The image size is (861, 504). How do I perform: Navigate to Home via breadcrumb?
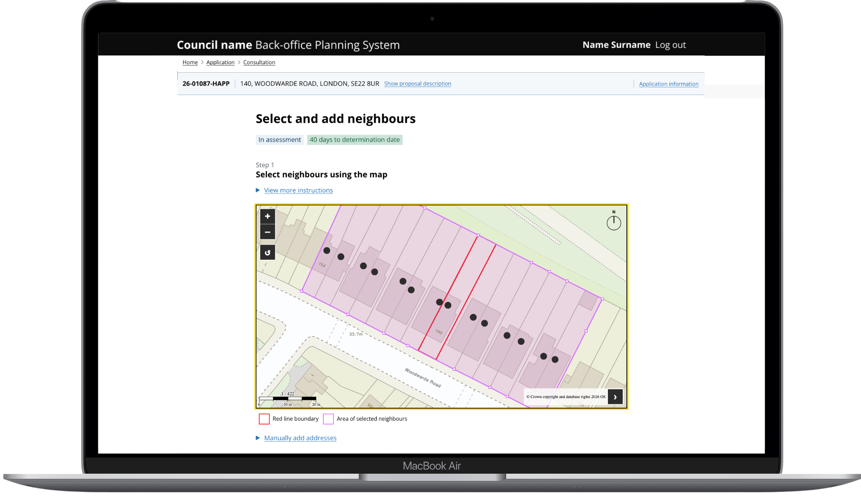click(190, 62)
